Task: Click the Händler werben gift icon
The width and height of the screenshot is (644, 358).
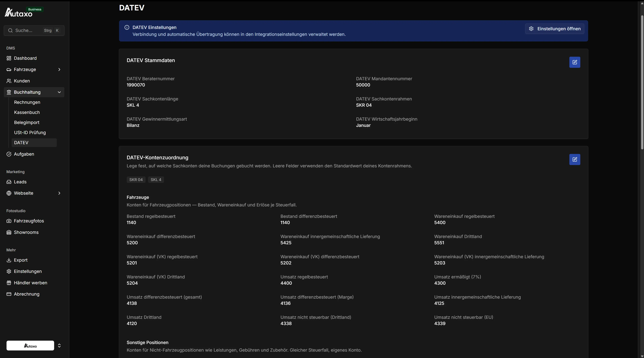Action: [x=9, y=283]
